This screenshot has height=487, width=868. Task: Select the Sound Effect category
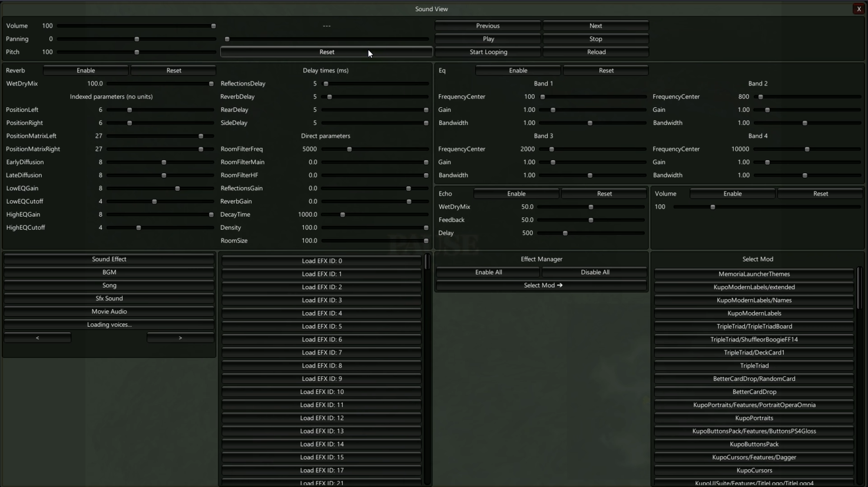point(109,259)
